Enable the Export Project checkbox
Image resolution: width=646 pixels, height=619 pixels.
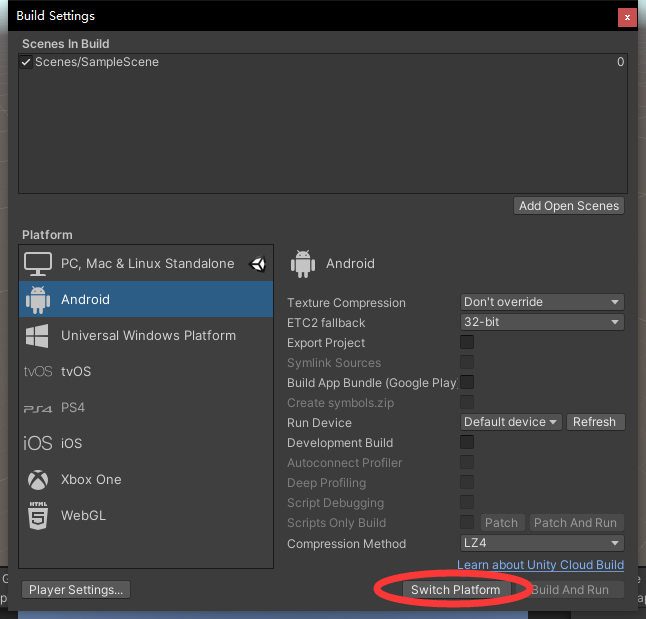coord(467,342)
